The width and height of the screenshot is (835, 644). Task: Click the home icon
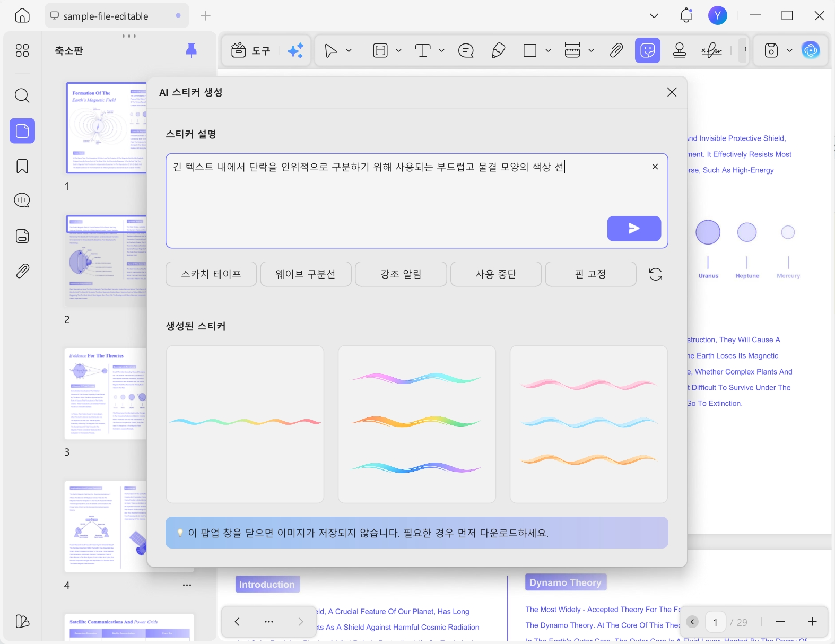pos(22,16)
